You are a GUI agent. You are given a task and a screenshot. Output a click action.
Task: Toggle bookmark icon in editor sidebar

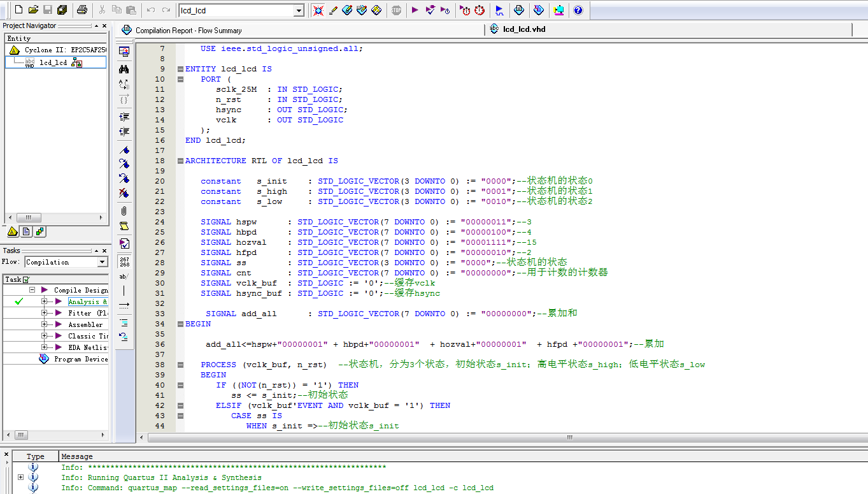click(124, 150)
